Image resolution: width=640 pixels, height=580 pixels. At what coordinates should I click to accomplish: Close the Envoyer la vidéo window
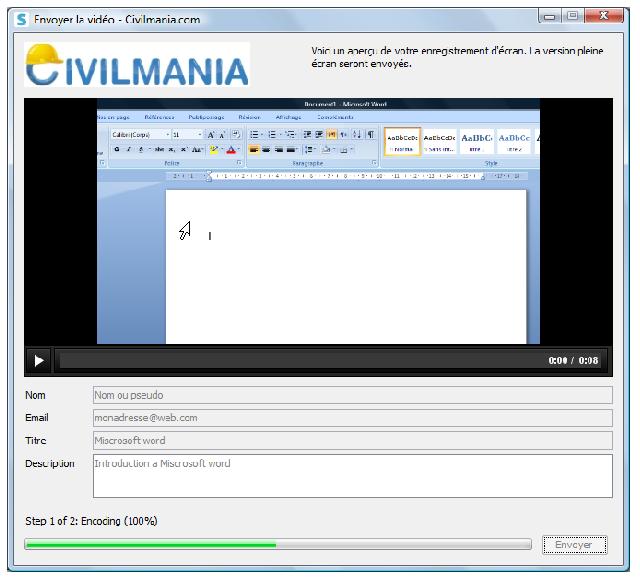[x=604, y=16]
